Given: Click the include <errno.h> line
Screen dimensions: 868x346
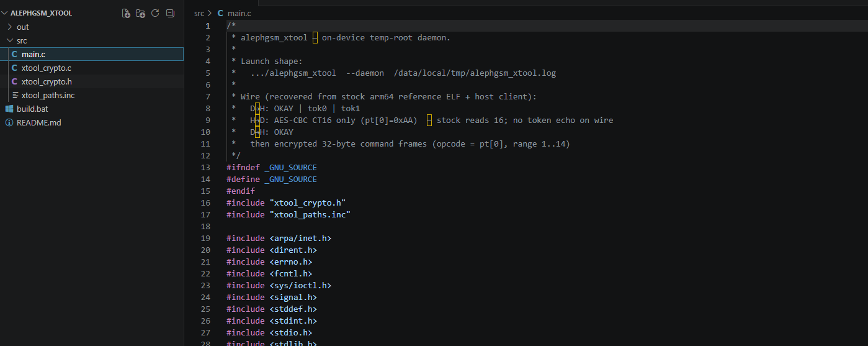Looking at the screenshot, I should [269, 262].
